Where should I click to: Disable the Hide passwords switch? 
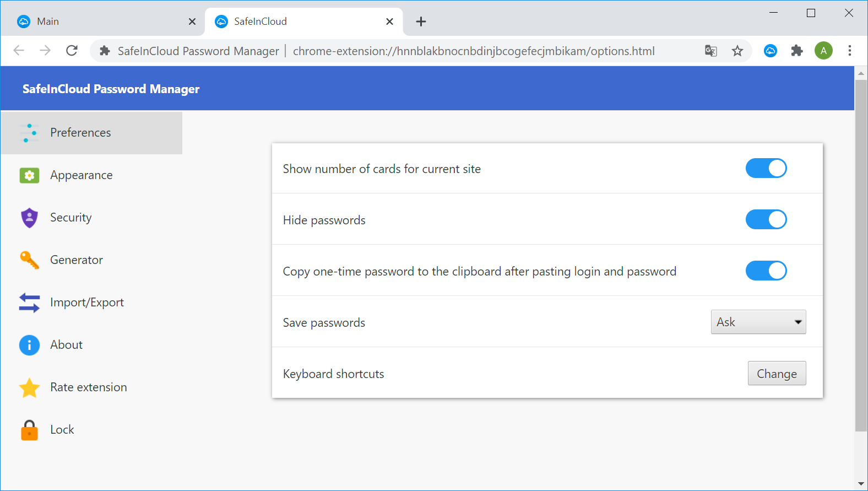(766, 220)
